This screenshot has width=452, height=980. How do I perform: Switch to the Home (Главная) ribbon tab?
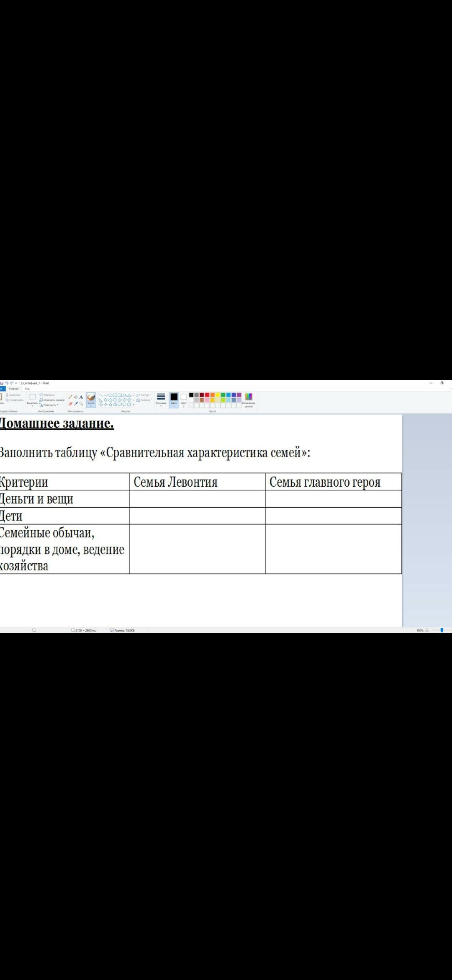tap(14, 389)
